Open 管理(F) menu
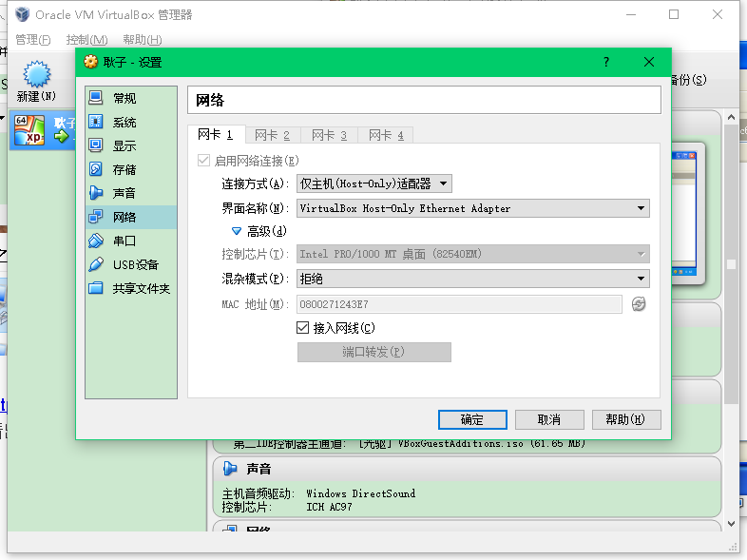 pos(33,40)
